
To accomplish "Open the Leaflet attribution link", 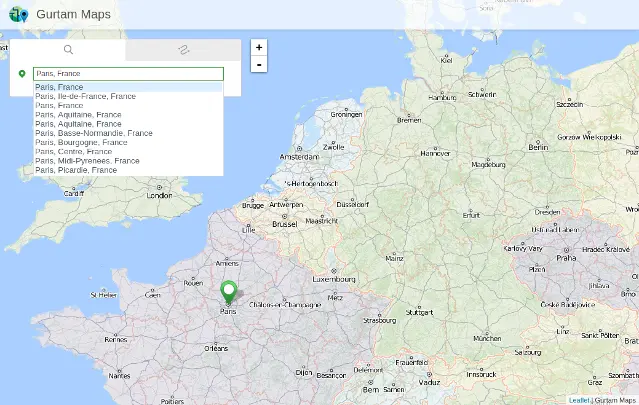I will tap(579, 401).
